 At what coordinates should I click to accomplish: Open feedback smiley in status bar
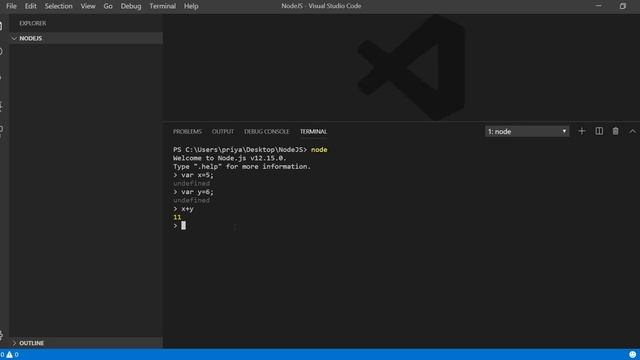point(632,354)
